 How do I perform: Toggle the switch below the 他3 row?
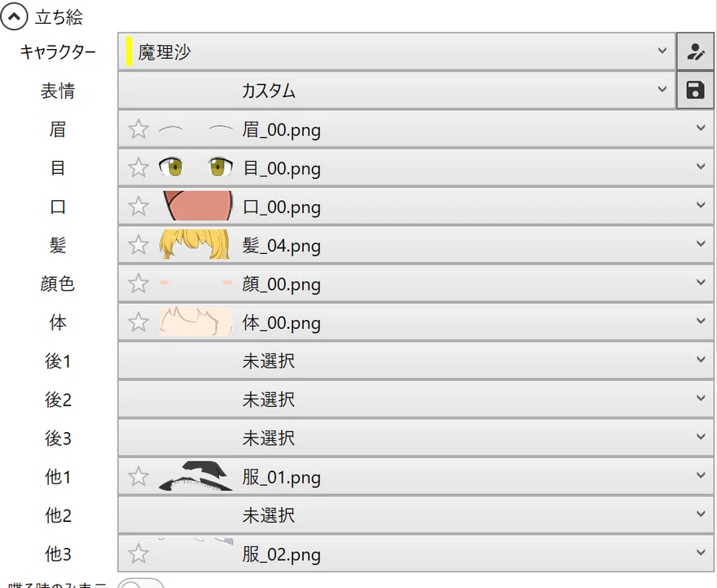pyautogui.click(x=140, y=584)
